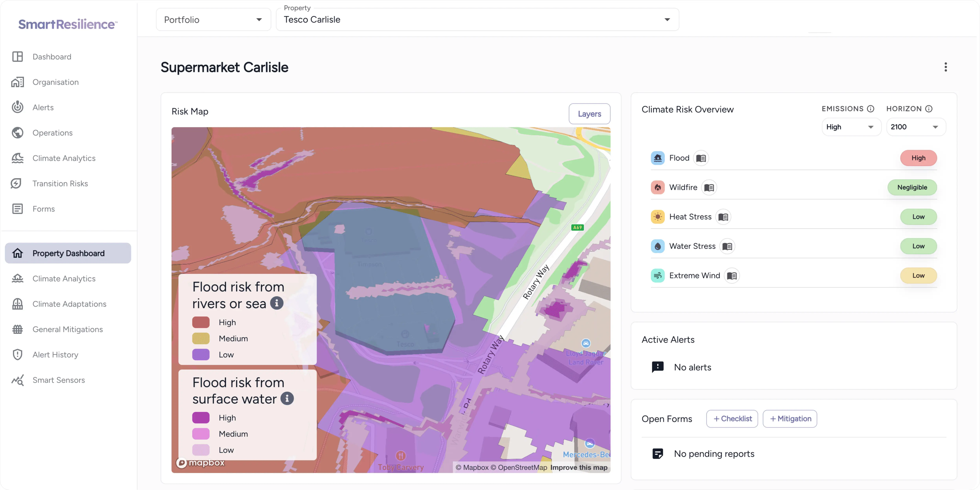Click the Medium surface water pink swatch
980x490 pixels.
click(x=201, y=434)
